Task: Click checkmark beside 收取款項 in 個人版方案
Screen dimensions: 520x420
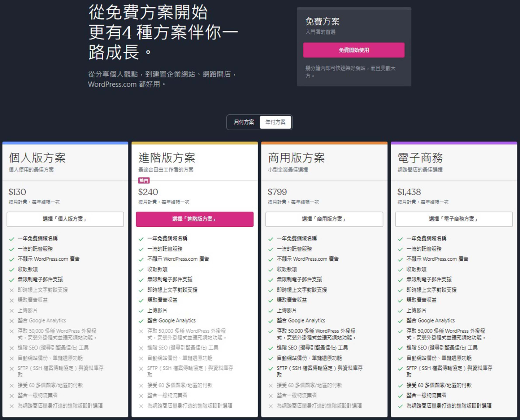Action: 12,269
